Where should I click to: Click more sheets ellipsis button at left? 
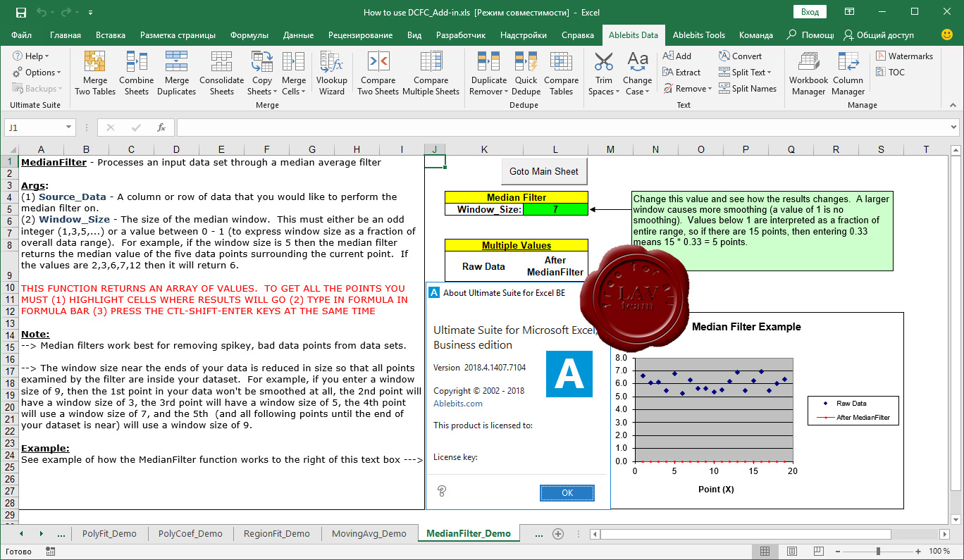pos(61,533)
